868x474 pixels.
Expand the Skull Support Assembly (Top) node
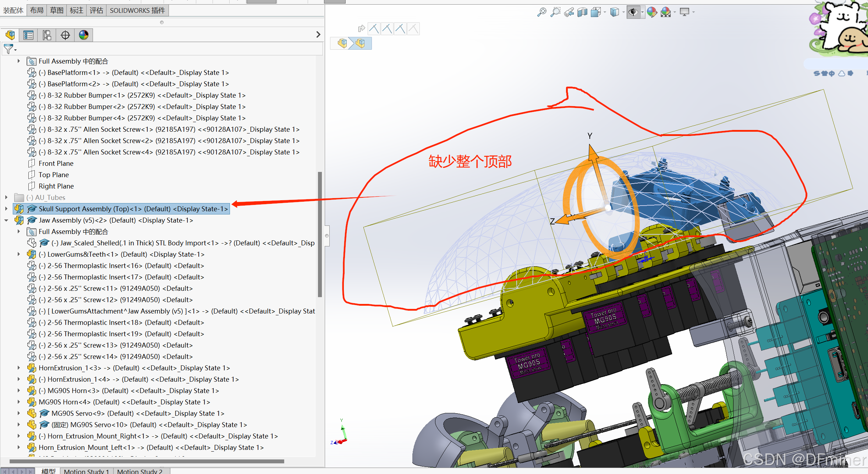click(x=6, y=209)
